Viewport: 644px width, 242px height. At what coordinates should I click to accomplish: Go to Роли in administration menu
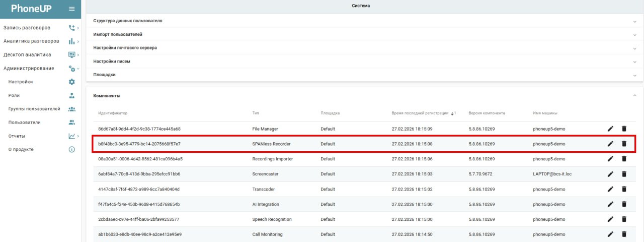coord(14,95)
